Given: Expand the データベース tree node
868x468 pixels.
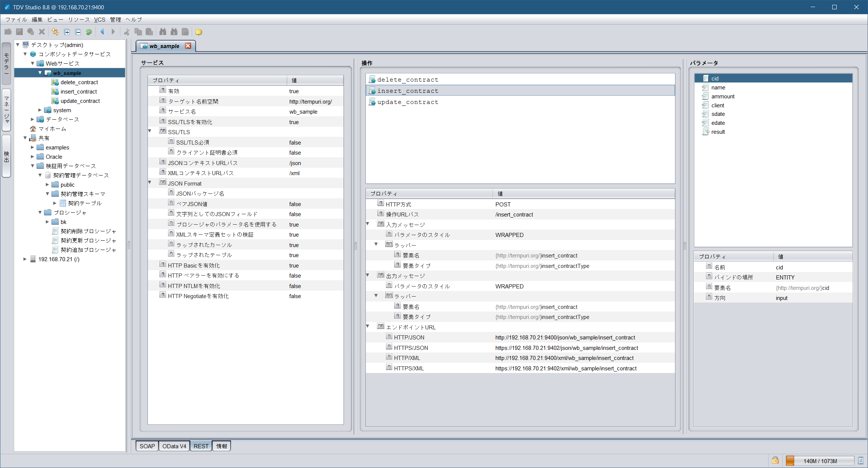Looking at the screenshot, I should pos(32,119).
